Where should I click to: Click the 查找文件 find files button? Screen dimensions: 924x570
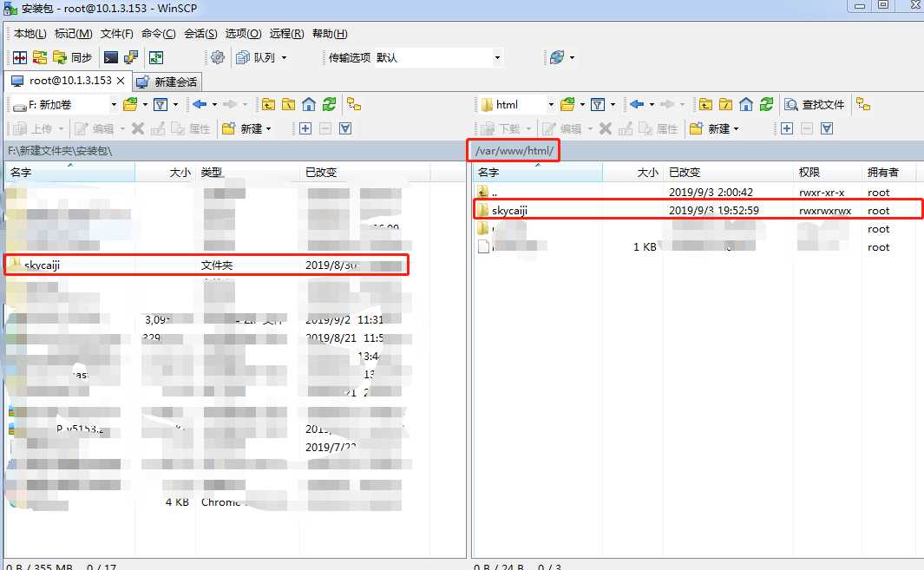pyautogui.click(x=815, y=105)
